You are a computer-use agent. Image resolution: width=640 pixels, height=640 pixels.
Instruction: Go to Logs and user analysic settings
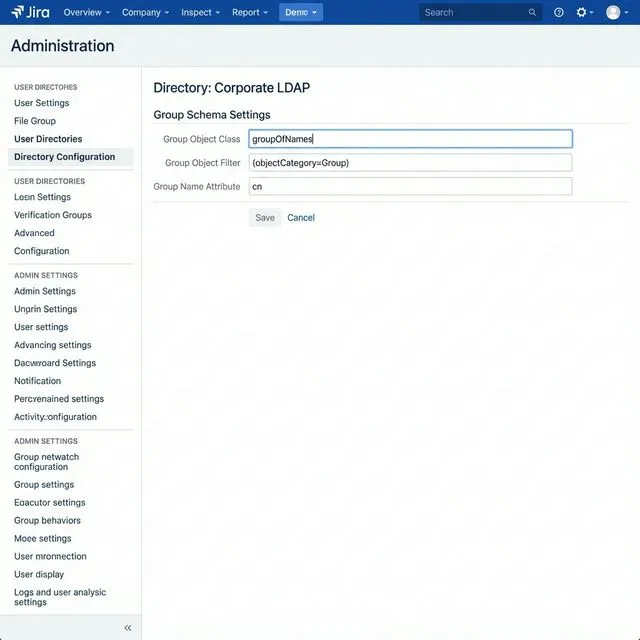pos(60,597)
